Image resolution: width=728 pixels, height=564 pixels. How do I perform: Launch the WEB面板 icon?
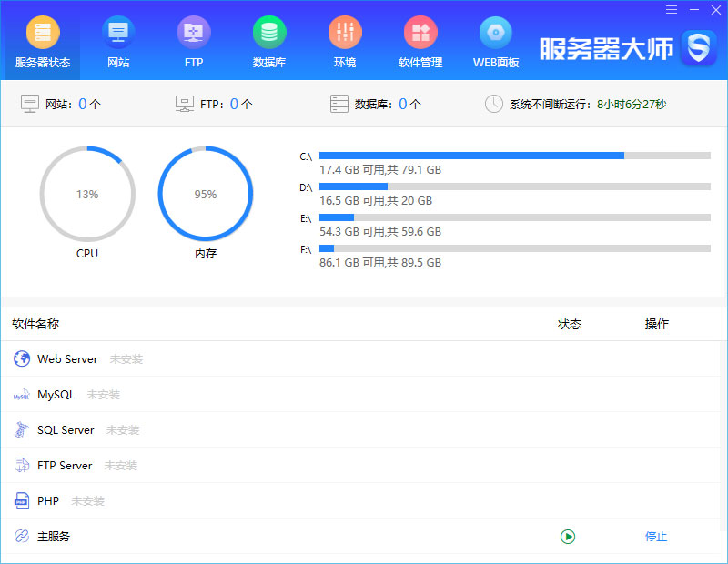[x=494, y=33]
